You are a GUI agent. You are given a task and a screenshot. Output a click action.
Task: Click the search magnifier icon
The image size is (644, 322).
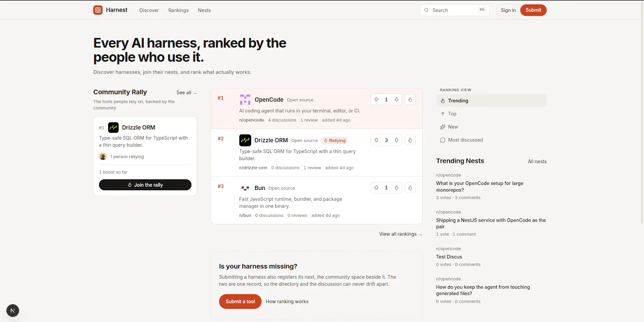[426, 10]
